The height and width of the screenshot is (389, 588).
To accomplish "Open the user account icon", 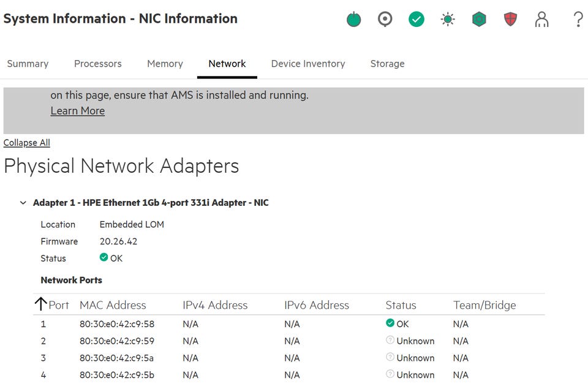I will tap(541, 20).
